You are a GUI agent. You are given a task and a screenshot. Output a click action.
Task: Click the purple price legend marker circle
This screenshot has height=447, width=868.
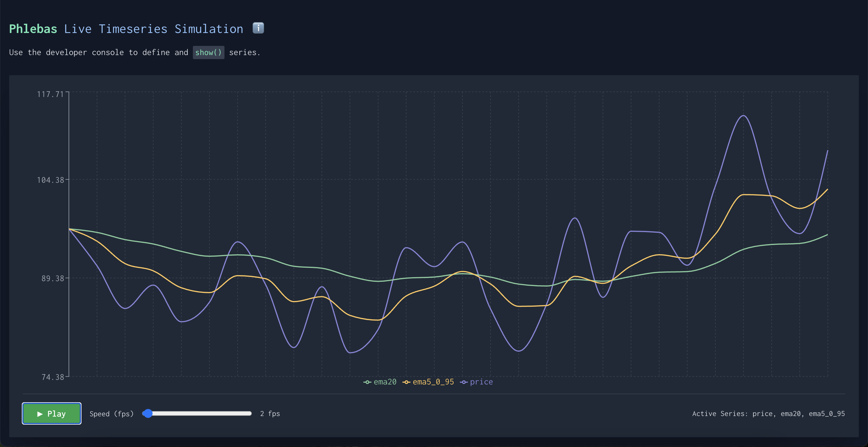click(463, 382)
